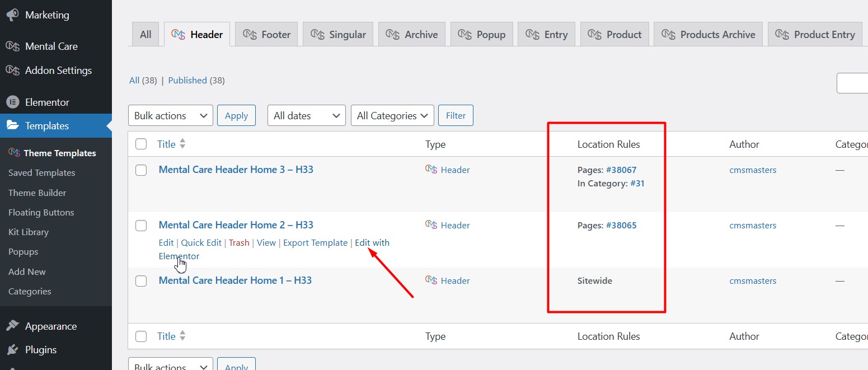Open Theme Builder in sidebar
Screen dimensions: 868x370
(37, 193)
